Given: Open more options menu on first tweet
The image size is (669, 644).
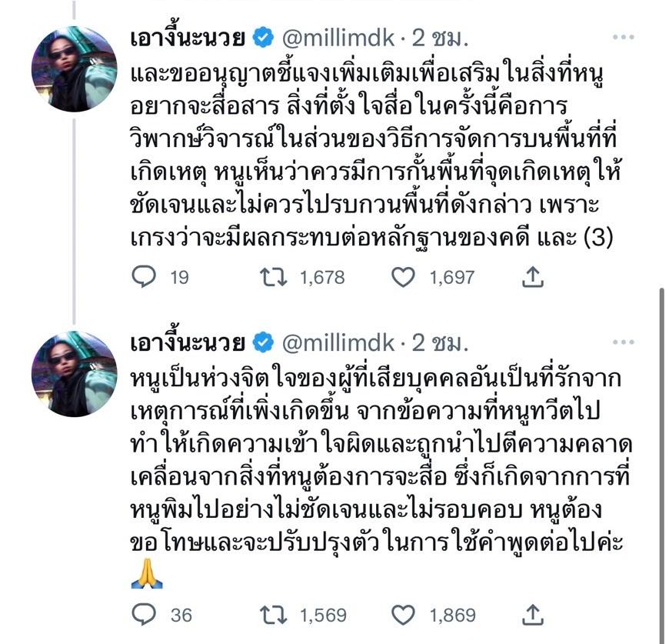Looking at the screenshot, I should point(624,36).
